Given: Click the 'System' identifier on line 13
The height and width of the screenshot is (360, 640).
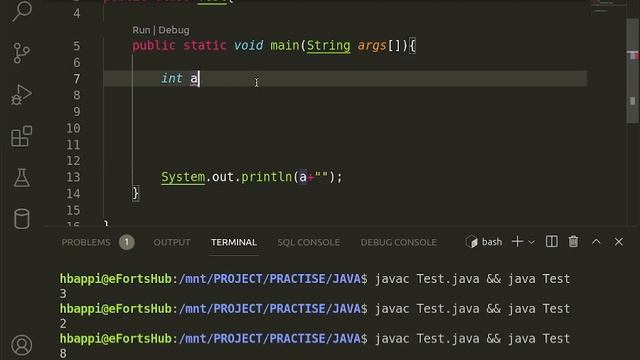Looking at the screenshot, I should (x=183, y=177).
